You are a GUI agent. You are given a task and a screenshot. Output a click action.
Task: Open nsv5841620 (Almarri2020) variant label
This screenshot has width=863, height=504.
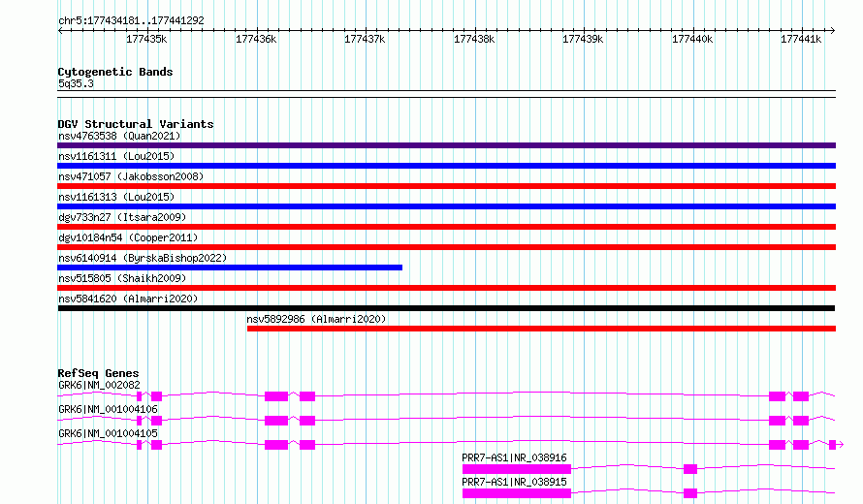pos(128,299)
